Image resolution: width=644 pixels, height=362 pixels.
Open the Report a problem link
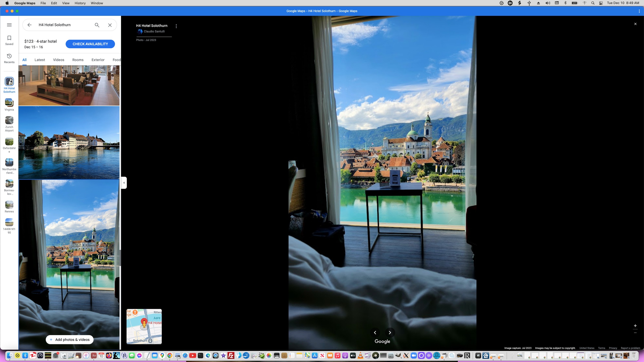[631, 348]
